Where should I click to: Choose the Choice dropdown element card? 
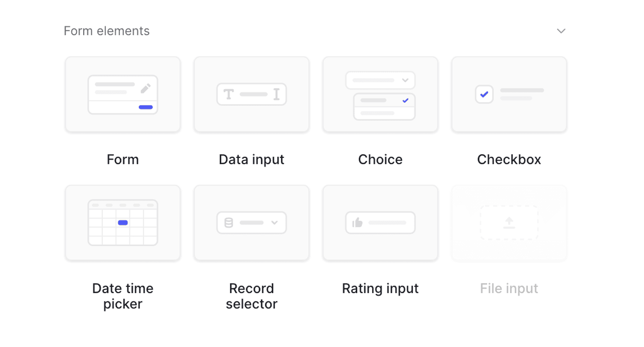click(380, 94)
